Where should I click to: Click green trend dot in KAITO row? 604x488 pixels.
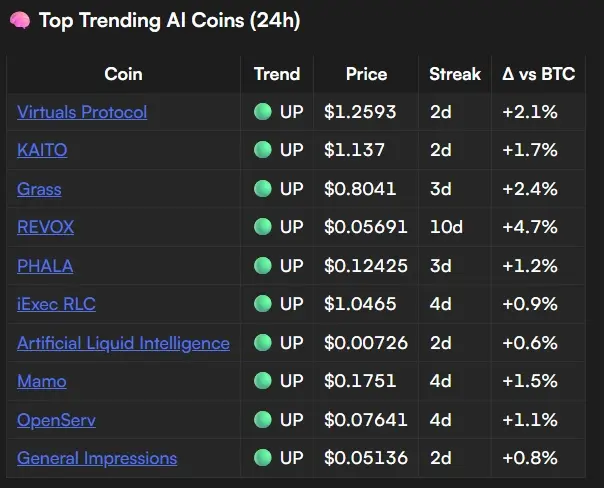263,149
